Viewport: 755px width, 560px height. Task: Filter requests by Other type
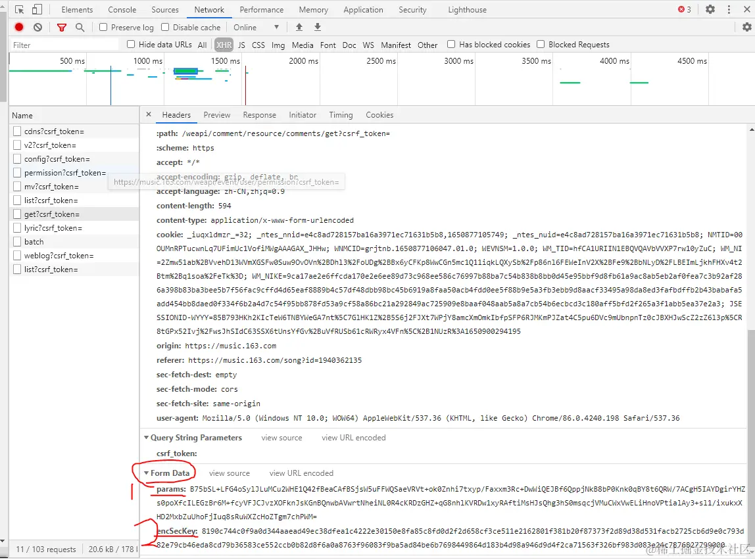click(x=427, y=45)
